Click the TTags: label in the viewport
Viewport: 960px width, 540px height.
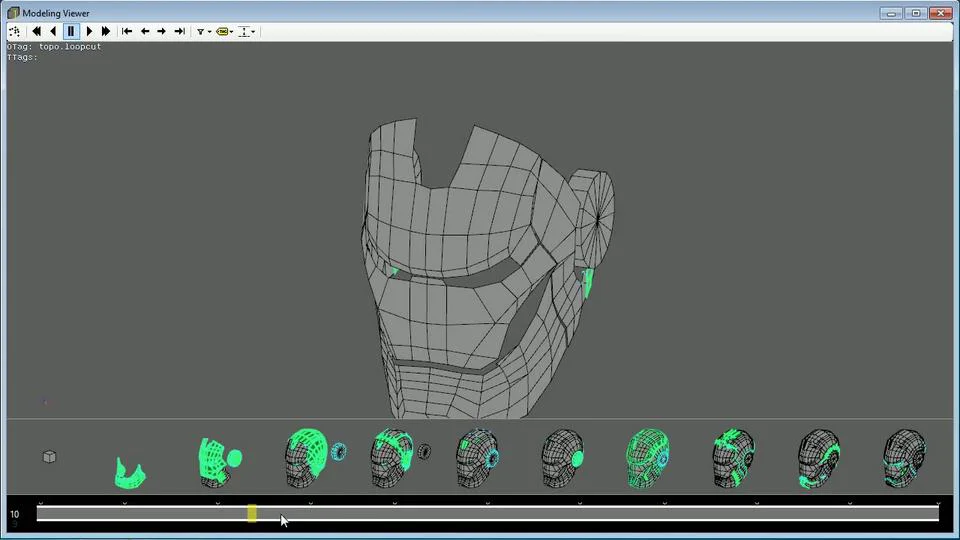pos(23,57)
